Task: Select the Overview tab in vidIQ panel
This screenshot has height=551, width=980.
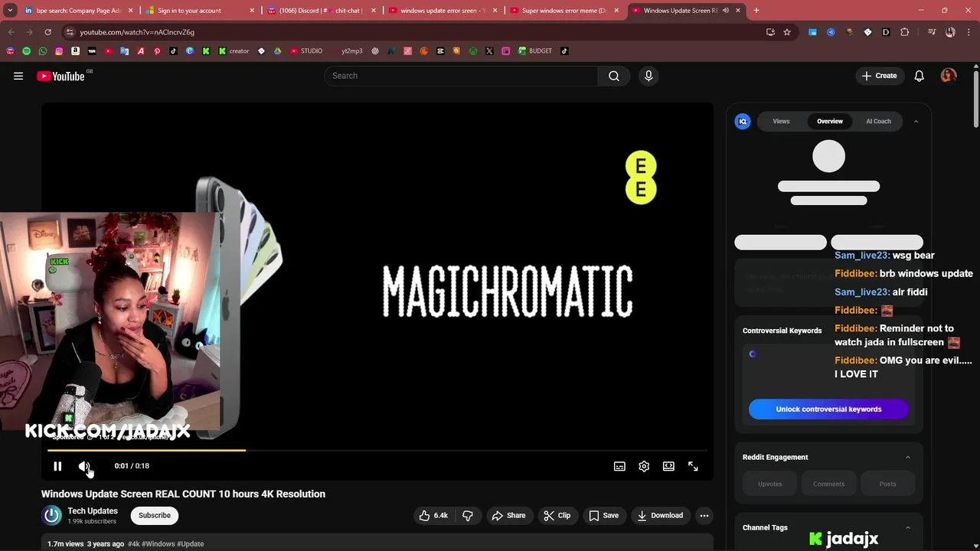Action: [830, 121]
